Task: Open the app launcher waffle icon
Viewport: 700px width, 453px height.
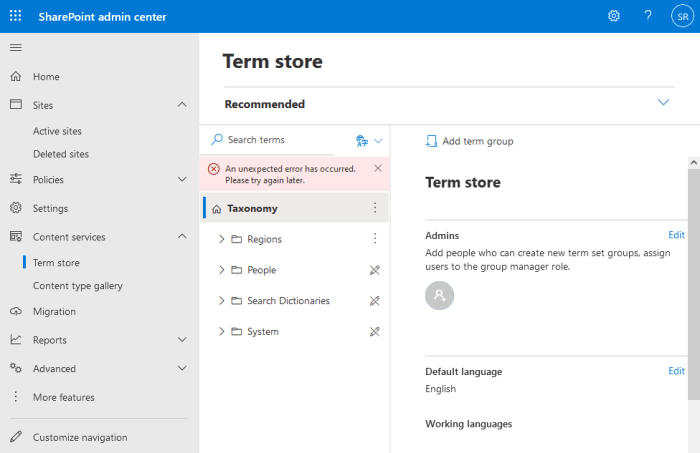Action: click(16, 16)
